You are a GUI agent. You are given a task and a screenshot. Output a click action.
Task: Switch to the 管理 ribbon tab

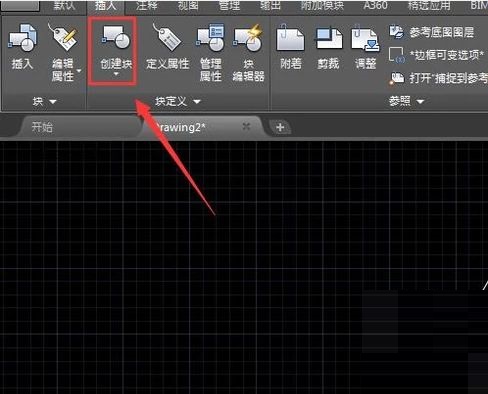click(x=229, y=5)
